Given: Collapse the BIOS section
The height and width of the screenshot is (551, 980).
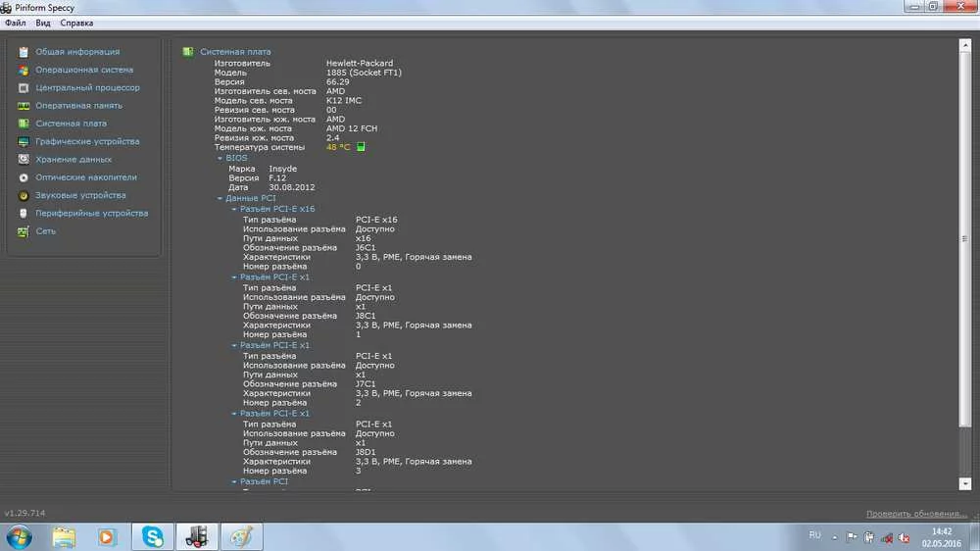Looking at the screenshot, I should 220,158.
